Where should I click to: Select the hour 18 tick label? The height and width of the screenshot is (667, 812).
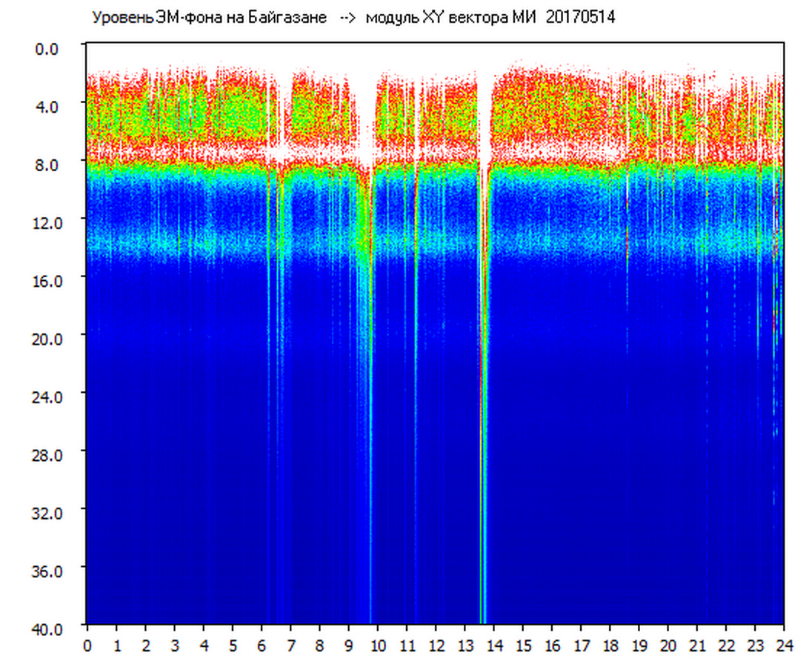(x=610, y=646)
